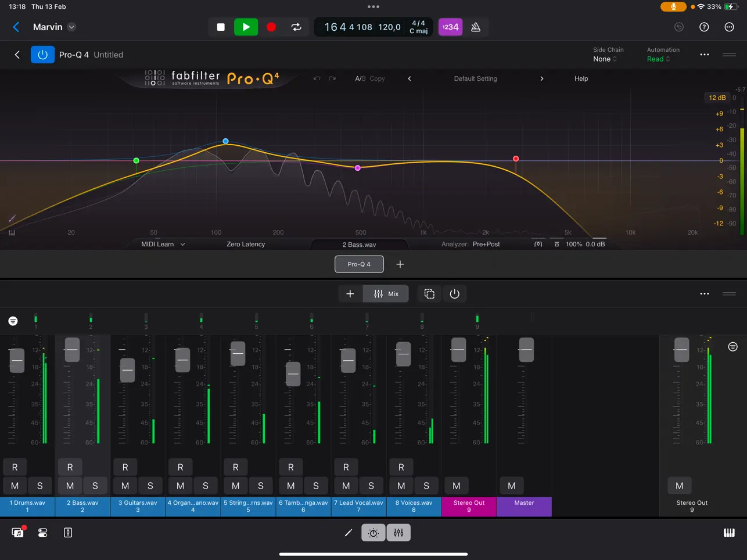
Task: Toggle power on the Pro-Q 4 plugin
Action: pyautogui.click(x=42, y=55)
